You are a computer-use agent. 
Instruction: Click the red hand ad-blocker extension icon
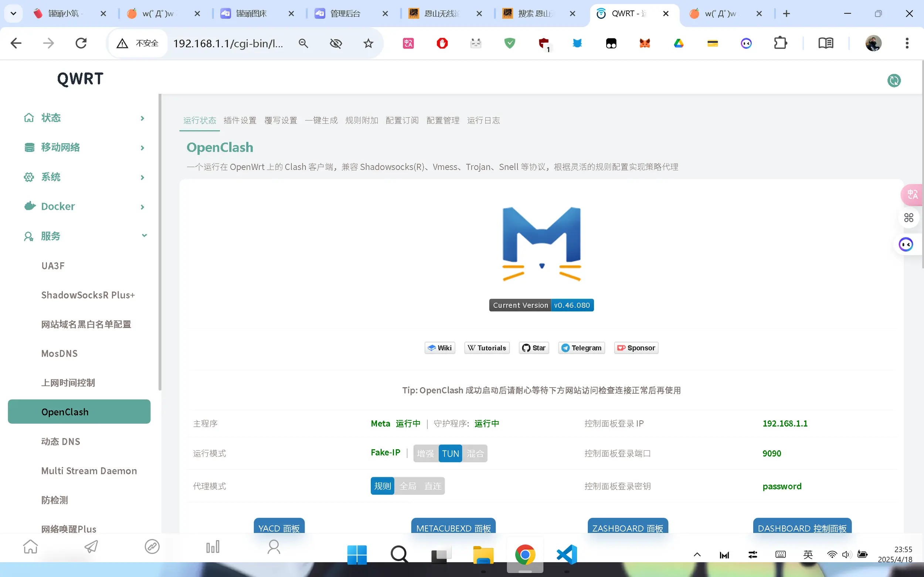point(442,43)
